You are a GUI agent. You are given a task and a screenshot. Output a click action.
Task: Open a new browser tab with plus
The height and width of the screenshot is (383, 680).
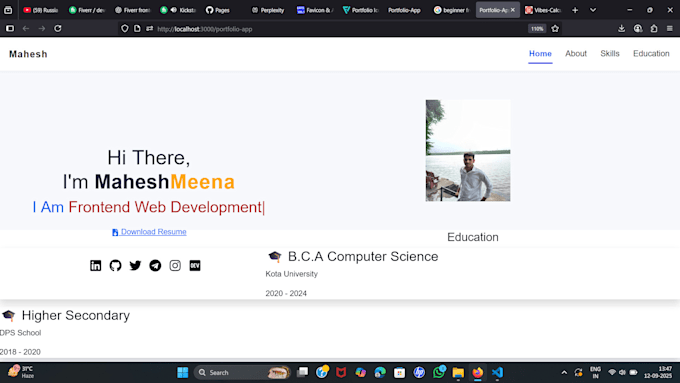click(575, 10)
